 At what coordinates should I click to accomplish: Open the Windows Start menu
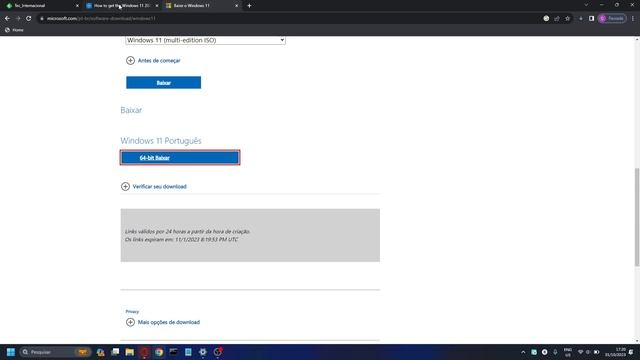[11, 352]
